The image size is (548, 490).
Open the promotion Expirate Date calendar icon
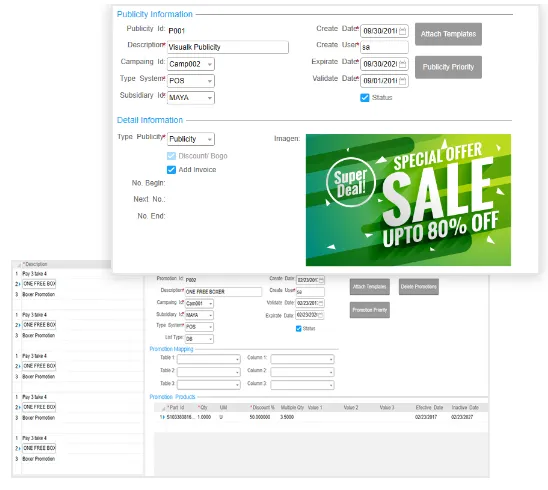(x=321, y=315)
